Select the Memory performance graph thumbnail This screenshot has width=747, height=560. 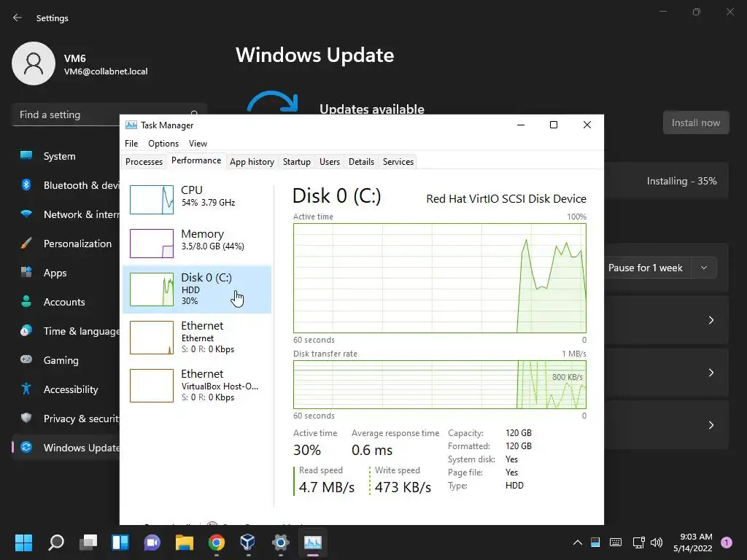(x=152, y=244)
